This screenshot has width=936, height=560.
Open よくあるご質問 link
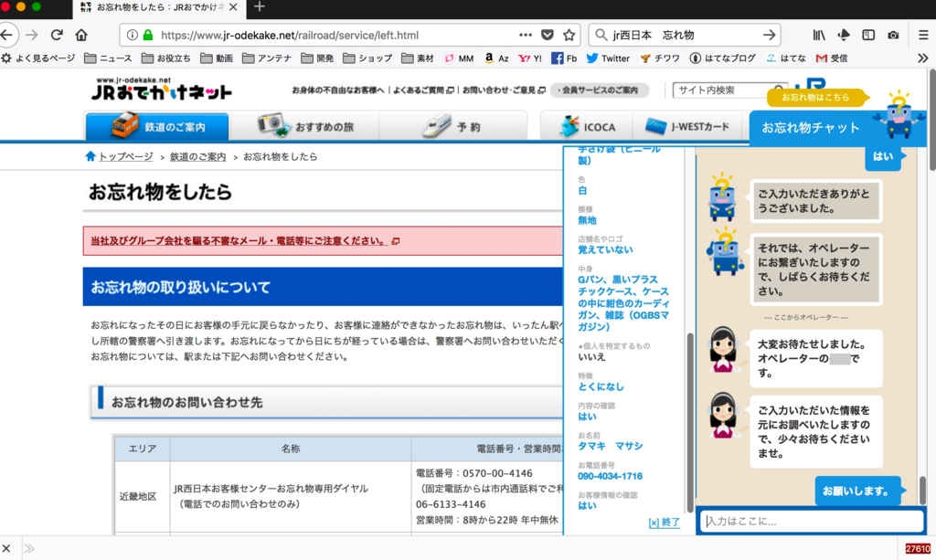coord(422,90)
